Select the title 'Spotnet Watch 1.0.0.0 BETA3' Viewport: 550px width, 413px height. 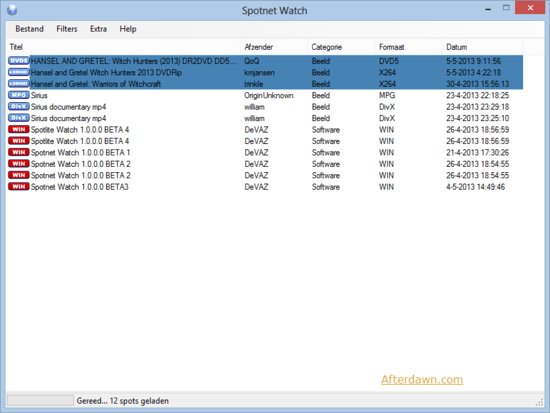pyautogui.click(x=80, y=187)
